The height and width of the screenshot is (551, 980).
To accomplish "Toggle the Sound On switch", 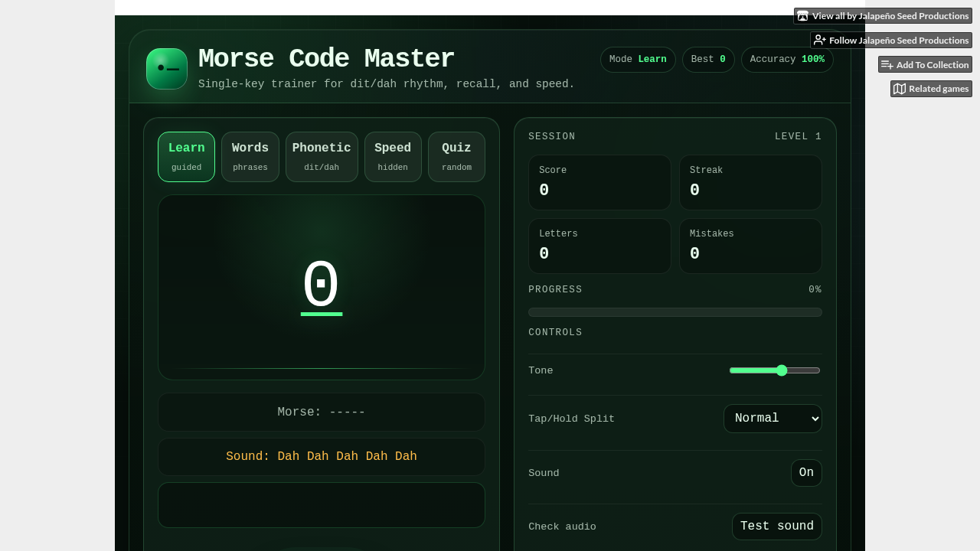I will [806, 473].
